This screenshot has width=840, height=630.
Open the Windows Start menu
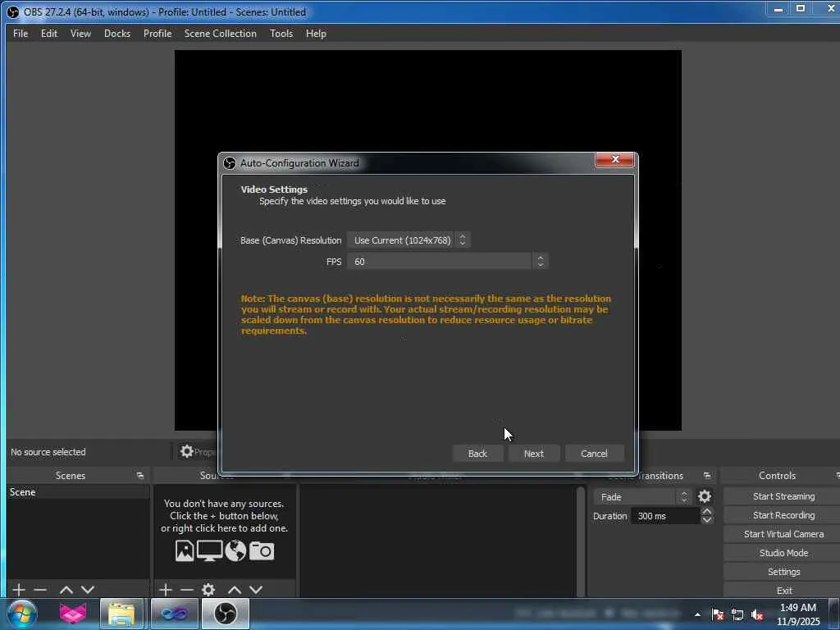[x=22, y=614]
